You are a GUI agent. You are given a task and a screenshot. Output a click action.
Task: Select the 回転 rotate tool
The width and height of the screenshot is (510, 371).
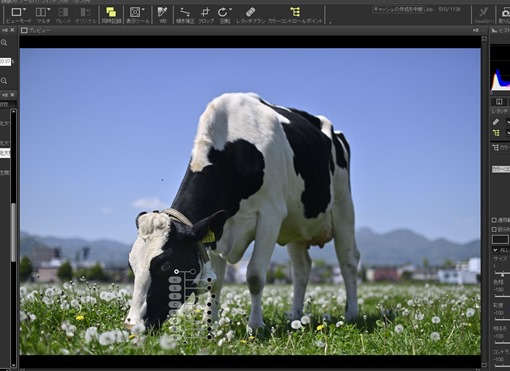click(x=225, y=15)
